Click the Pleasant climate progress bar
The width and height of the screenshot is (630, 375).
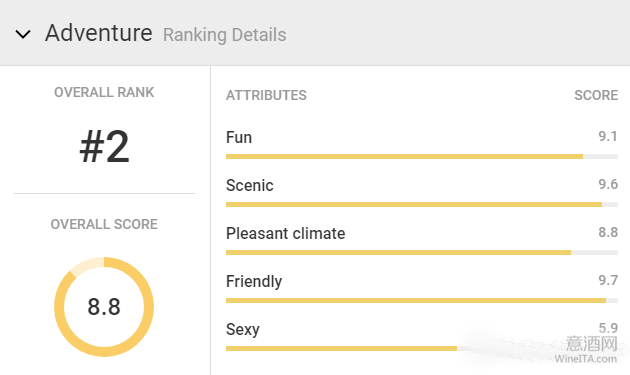click(x=422, y=252)
